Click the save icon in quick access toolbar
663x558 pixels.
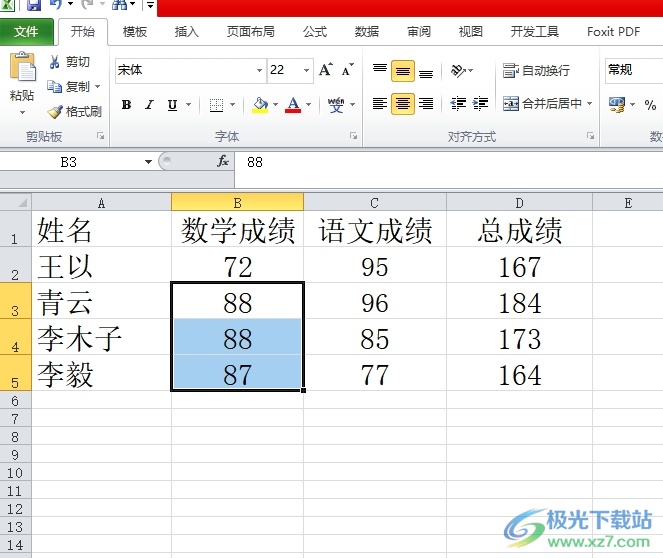click(34, 5)
